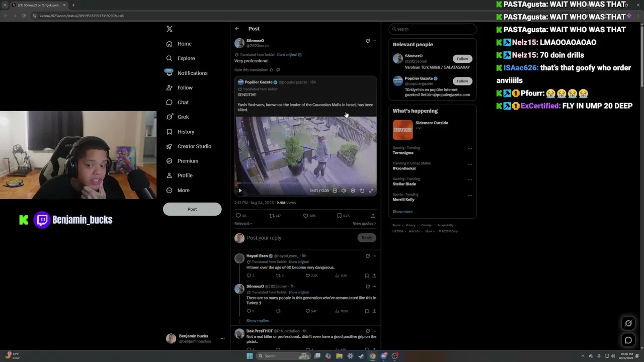Open the Relevant replies sort dropdown
This screenshot has height=362, width=644.
click(243, 224)
